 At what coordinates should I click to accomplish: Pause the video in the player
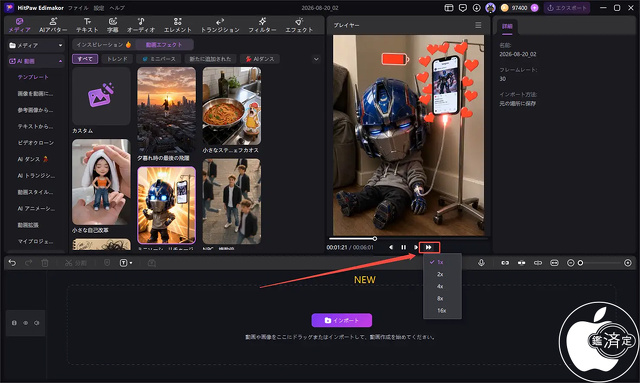point(403,247)
